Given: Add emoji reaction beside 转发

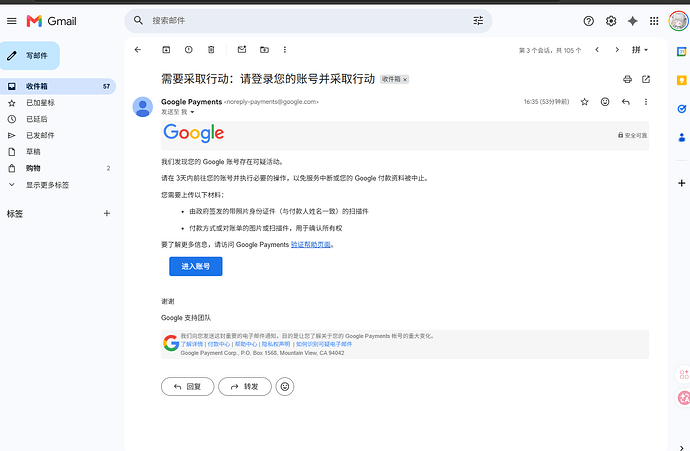Looking at the screenshot, I should (285, 386).
